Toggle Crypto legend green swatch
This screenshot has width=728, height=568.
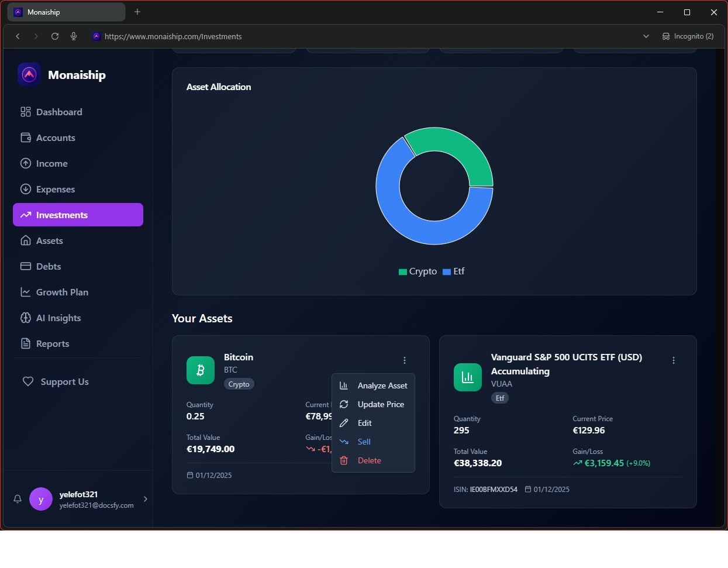coord(402,271)
